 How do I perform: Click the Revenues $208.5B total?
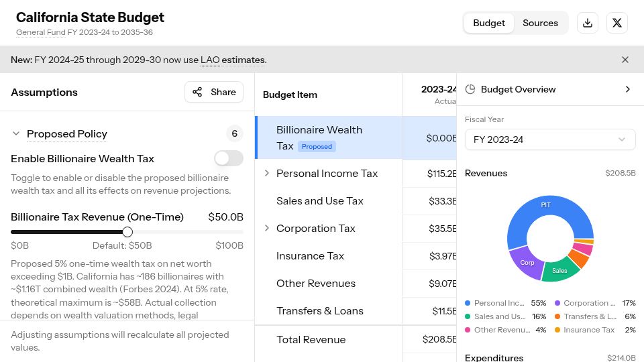[x=620, y=173]
